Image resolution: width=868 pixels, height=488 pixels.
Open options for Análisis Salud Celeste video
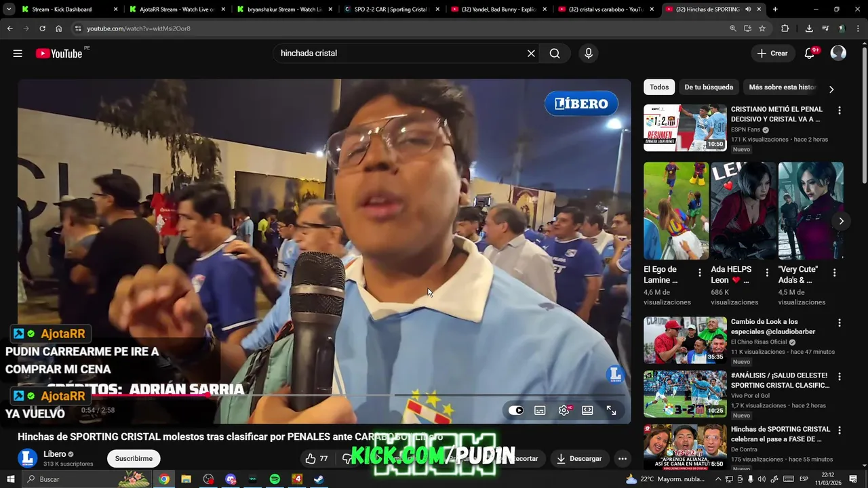click(x=840, y=377)
